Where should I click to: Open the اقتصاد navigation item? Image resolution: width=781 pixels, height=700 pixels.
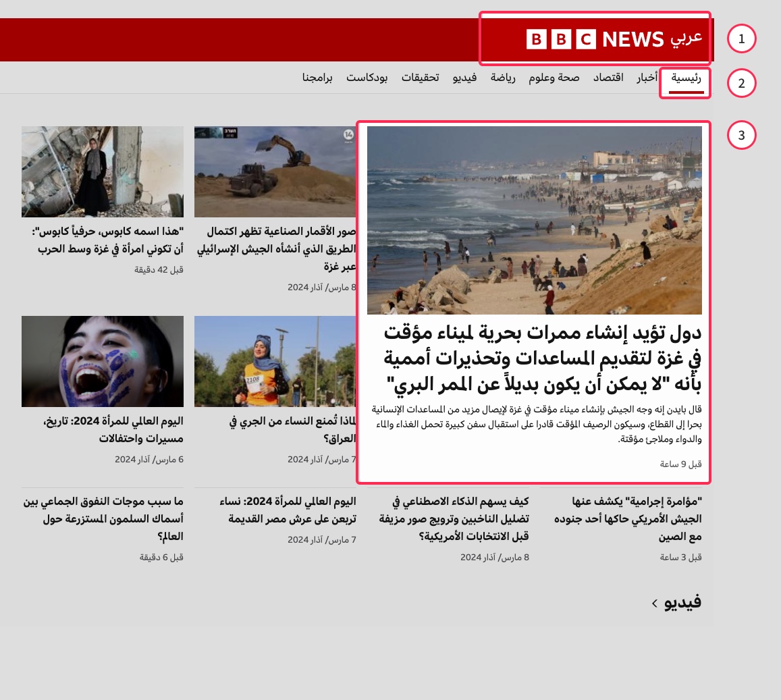pos(608,78)
